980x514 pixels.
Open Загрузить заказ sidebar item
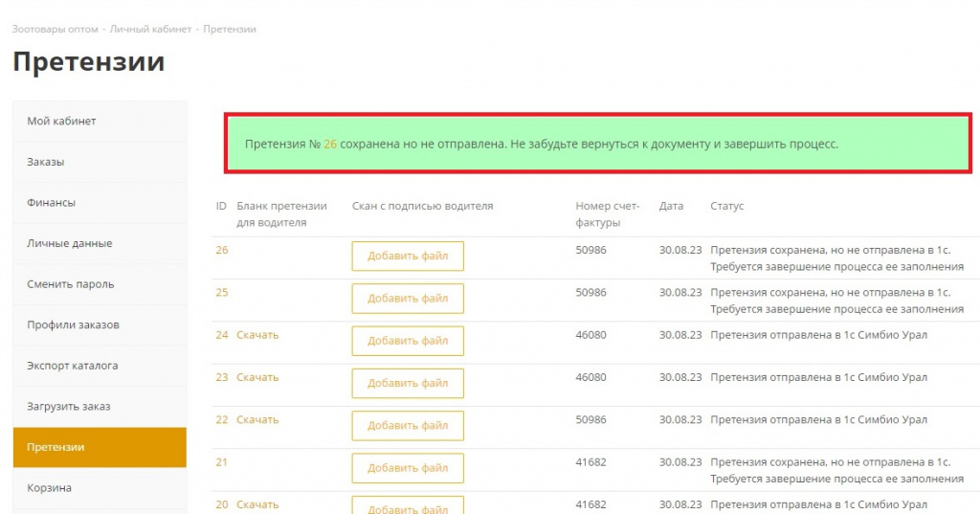click(100, 406)
